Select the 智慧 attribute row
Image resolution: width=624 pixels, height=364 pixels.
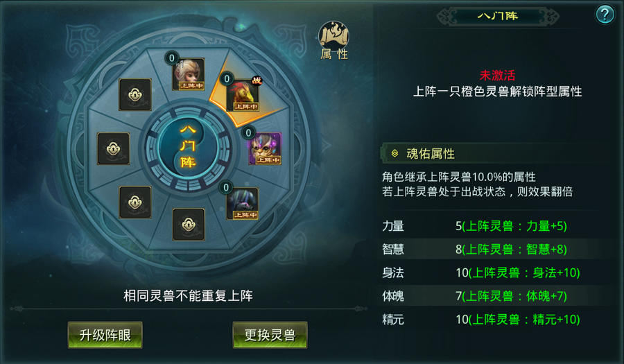497,249
